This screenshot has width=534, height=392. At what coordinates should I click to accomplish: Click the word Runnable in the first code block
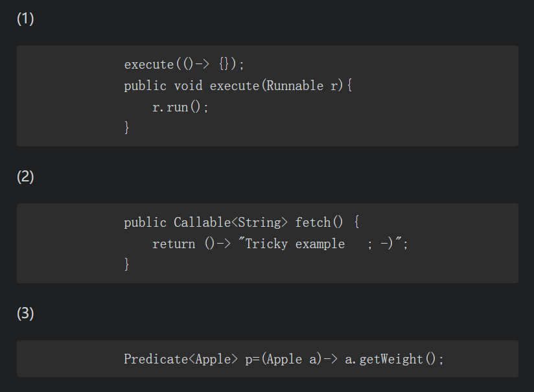(294, 86)
